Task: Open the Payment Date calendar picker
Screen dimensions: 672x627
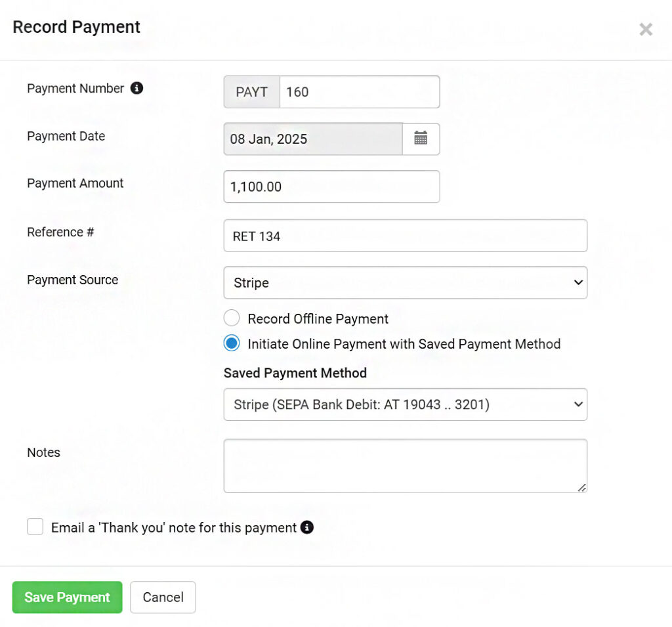Action: point(421,139)
